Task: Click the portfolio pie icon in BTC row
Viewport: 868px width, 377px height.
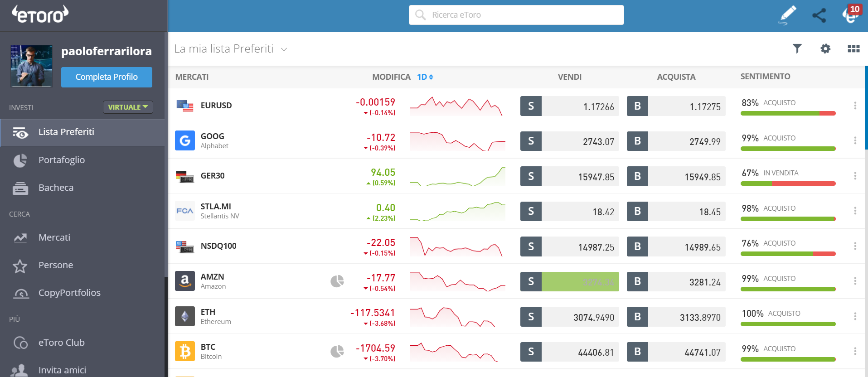Action: click(x=337, y=351)
